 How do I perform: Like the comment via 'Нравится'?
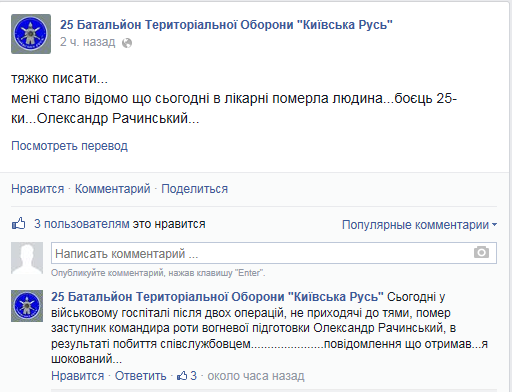[77, 376]
